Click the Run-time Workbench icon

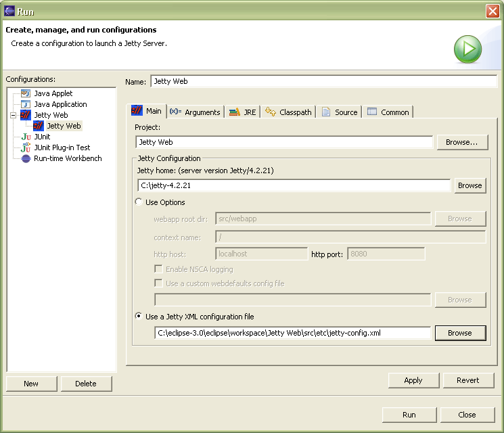tap(26, 158)
